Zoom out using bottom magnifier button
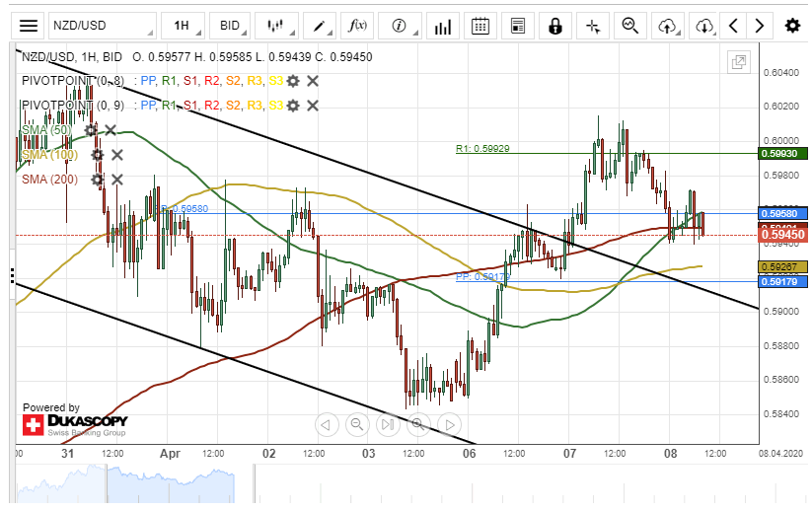The width and height of the screenshot is (812, 510). [x=357, y=424]
